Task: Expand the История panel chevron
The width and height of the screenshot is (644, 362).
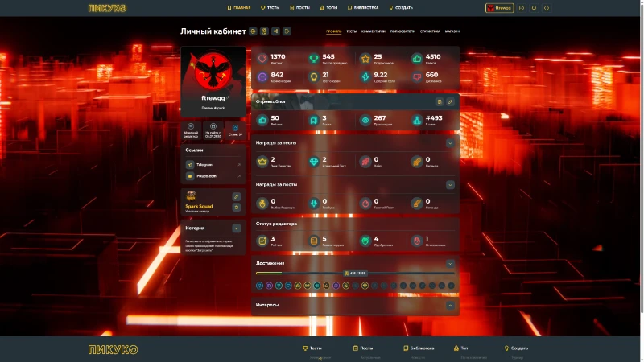Action: pyautogui.click(x=236, y=228)
